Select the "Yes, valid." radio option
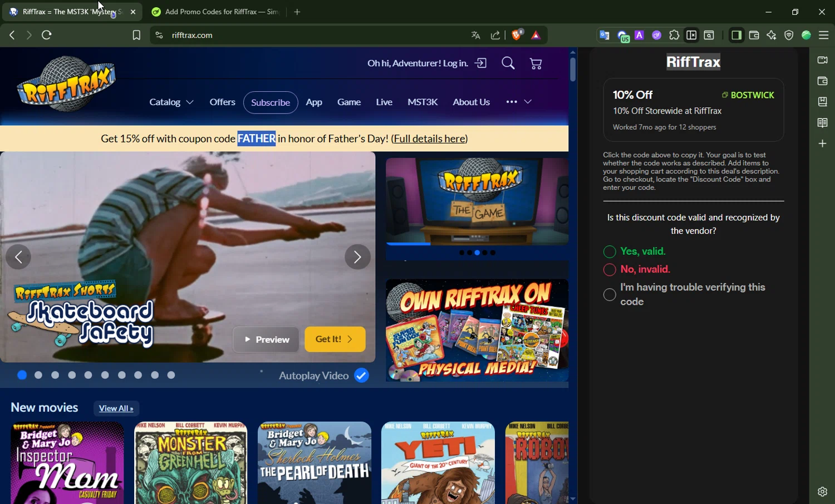This screenshot has height=504, width=835. point(610,252)
